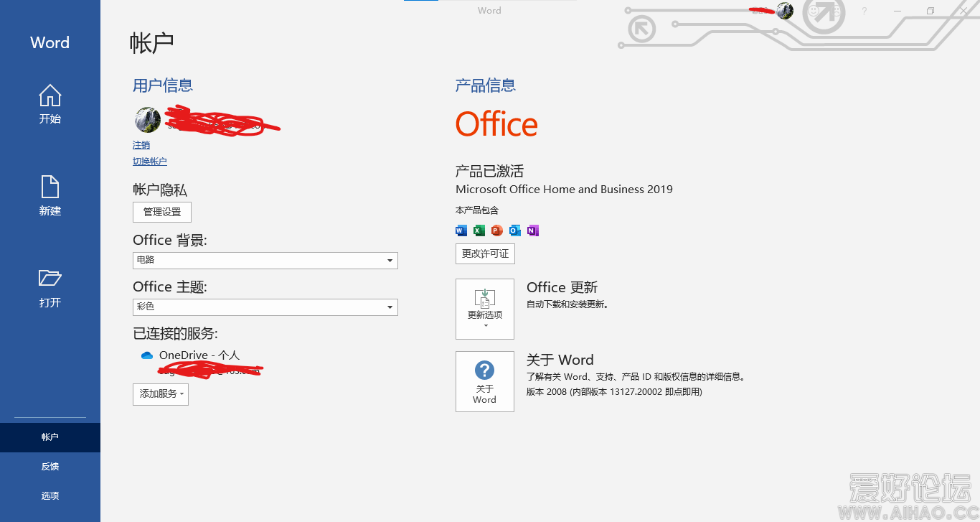Select the Word product icon under 本产品包含

point(460,230)
